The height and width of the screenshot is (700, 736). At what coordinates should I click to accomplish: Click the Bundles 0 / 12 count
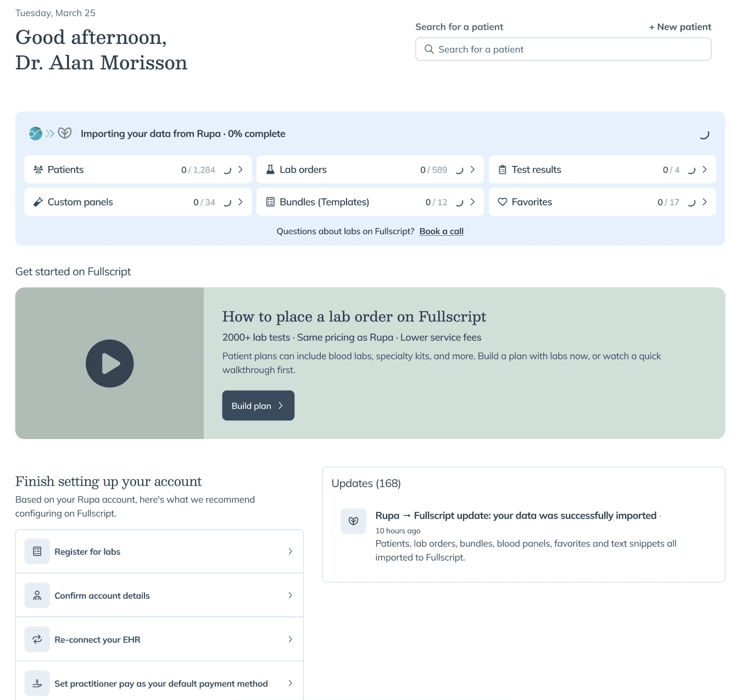coord(437,202)
